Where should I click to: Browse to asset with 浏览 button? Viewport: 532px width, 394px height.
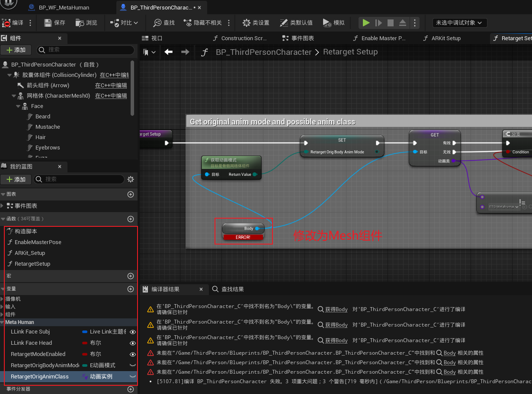(87, 23)
